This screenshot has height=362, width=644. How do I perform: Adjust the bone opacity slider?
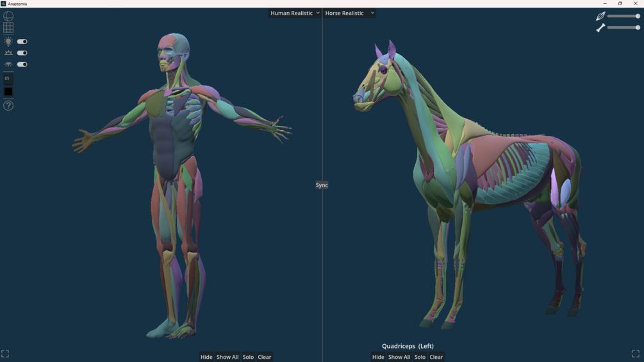point(623,28)
